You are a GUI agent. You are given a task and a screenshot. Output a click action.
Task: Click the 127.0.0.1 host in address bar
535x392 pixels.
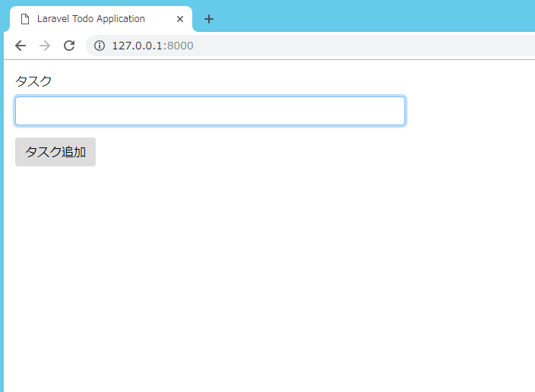coord(137,46)
